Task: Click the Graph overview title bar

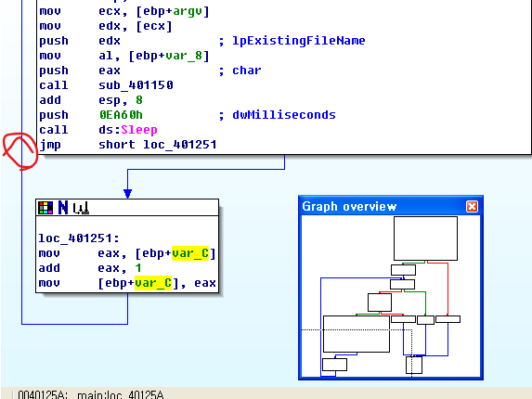Action: click(x=391, y=206)
